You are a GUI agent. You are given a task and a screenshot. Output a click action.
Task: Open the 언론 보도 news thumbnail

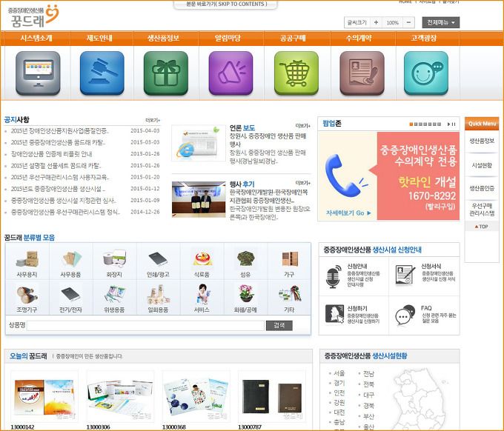[x=199, y=143]
